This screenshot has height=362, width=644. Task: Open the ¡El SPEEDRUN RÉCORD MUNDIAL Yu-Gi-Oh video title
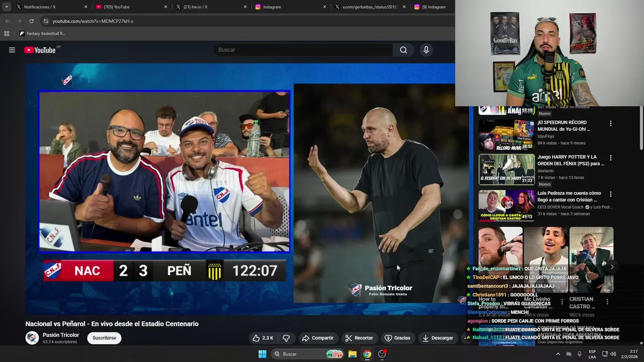(x=563, y=126)
